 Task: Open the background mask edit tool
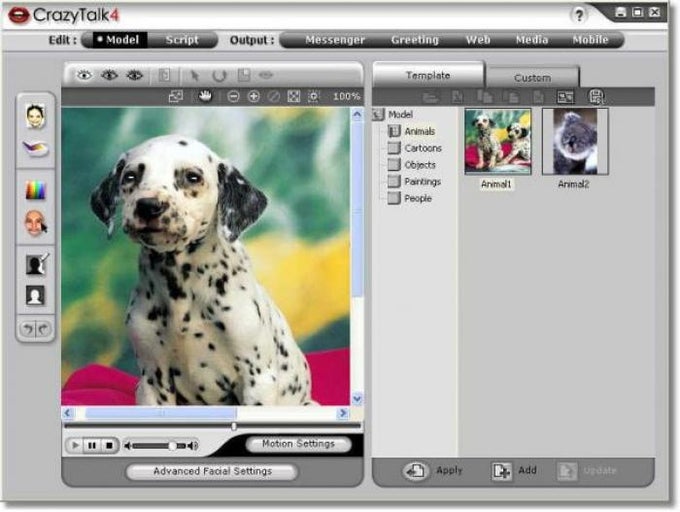click(x=36, y=264)
